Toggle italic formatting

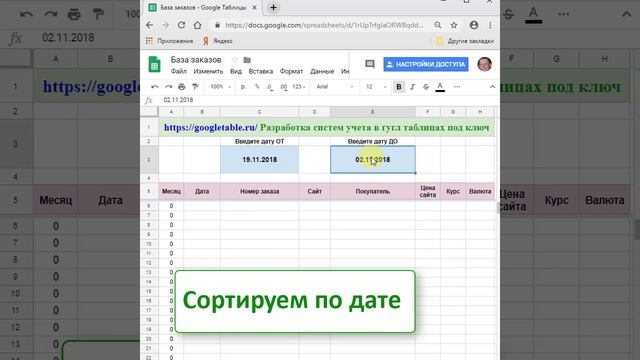pos(412,87)
